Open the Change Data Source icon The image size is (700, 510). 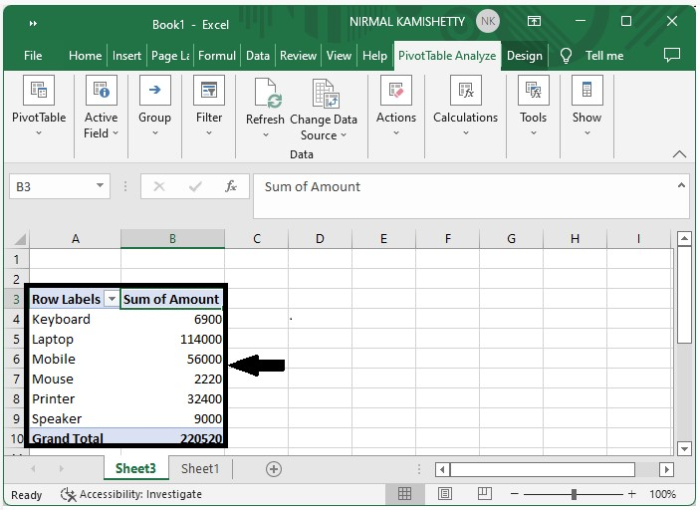coord(324,94)
